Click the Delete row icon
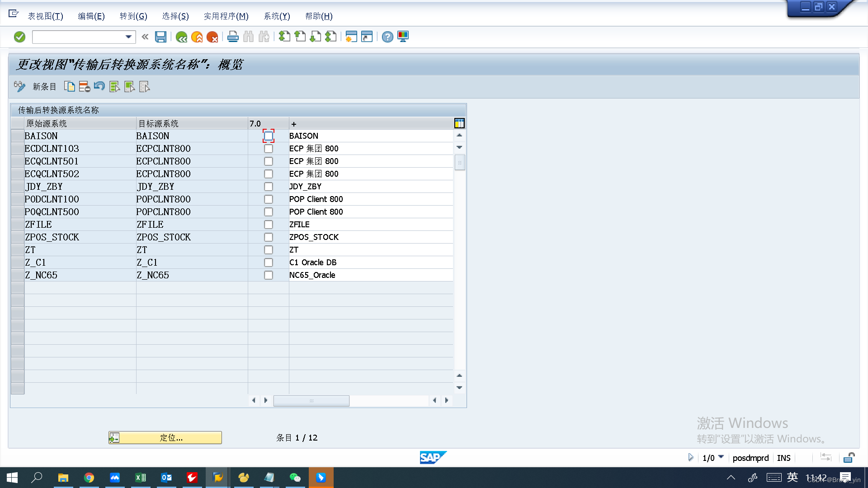 (x=84, y=87)
